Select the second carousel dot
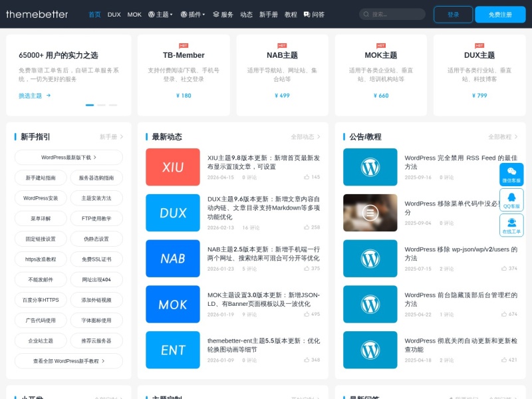This screenshot has height=399, width=532. click(x=101, y=105)
